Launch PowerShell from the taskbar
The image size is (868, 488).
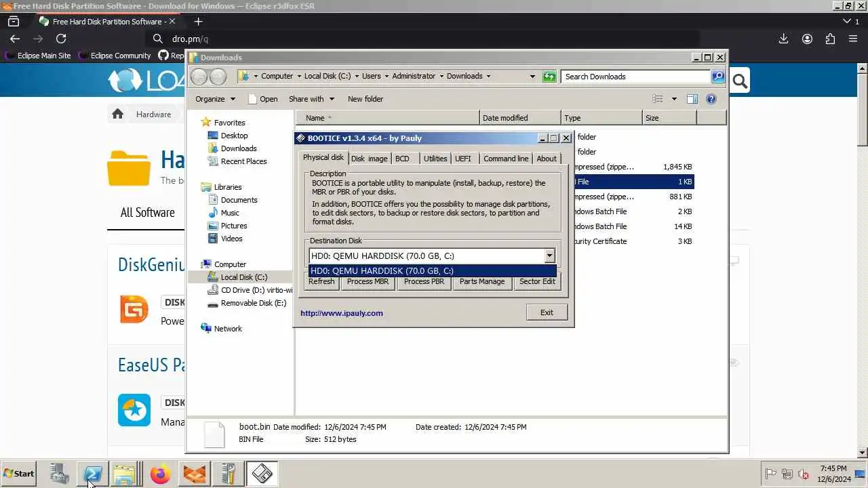point(92,474)
